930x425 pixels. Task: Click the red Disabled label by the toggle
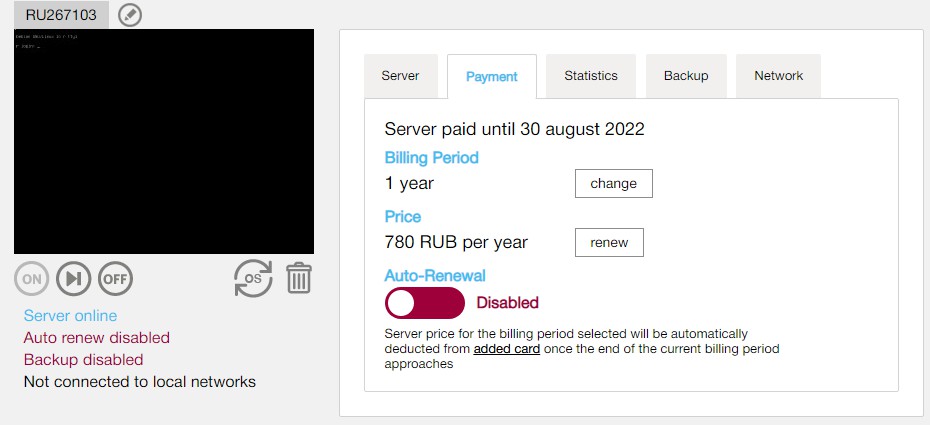(x=508, y=303)
